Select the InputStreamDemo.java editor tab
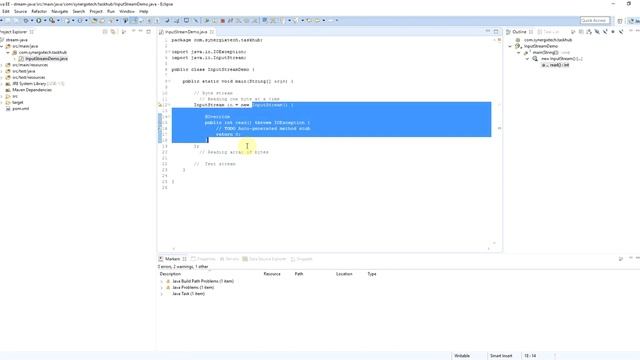 pyautogui.click(x=186, y=32)
